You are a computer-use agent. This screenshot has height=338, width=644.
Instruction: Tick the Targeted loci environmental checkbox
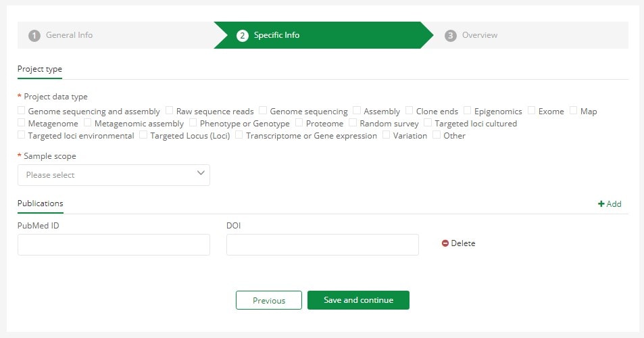[x=22, y=135]
